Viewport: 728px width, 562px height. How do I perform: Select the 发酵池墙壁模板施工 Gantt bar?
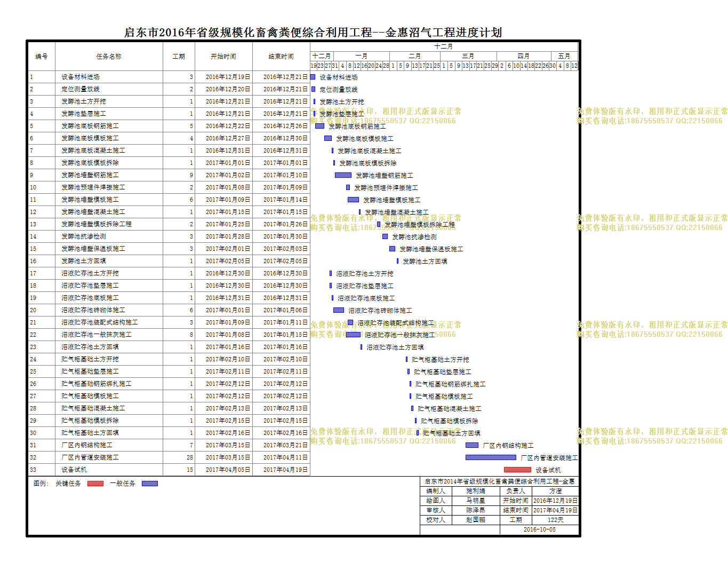[353, 200]
